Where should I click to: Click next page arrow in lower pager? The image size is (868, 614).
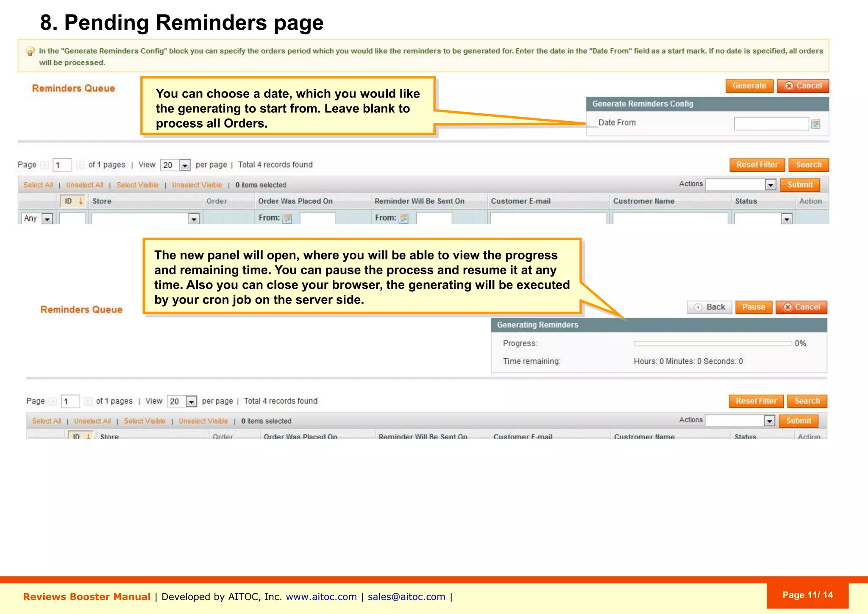coord(88,401)
